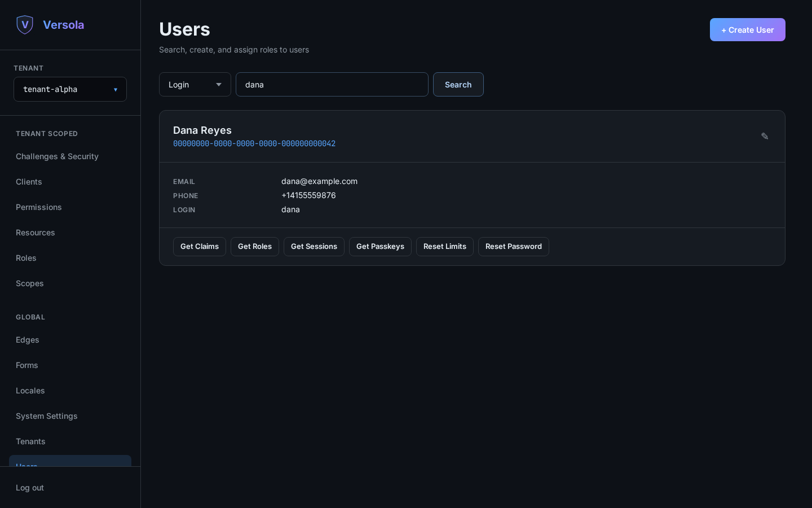Click the Versola shield logo icon

pos(25,25)
